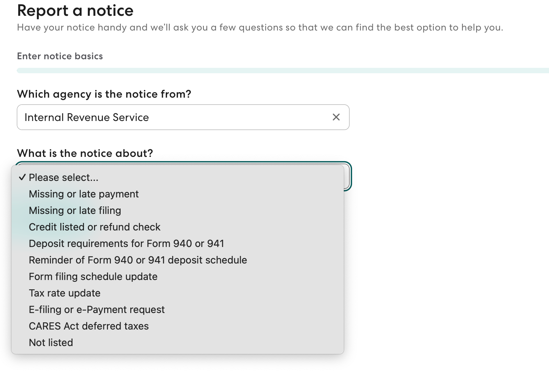Pick "Missing or late filing" from list
549x392 pixels.
[75, 210]
